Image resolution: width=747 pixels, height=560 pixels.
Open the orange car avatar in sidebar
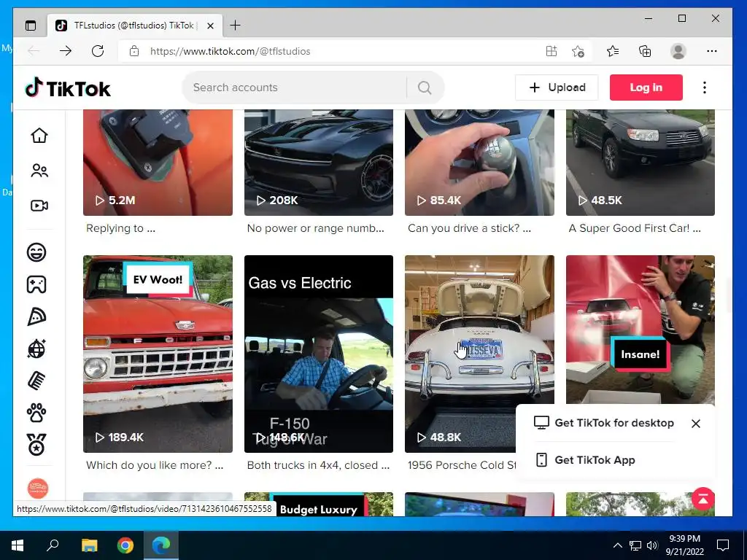[38, 488]
